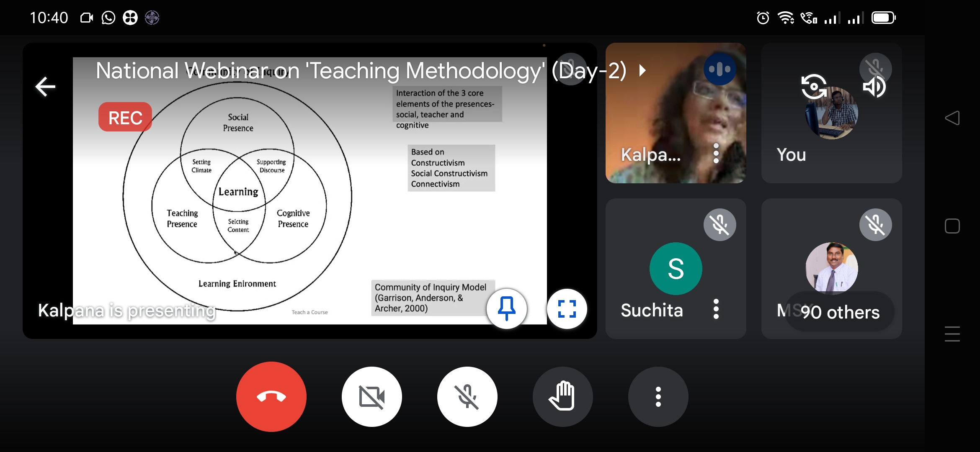Show the 90 others participants

(840, 312)
